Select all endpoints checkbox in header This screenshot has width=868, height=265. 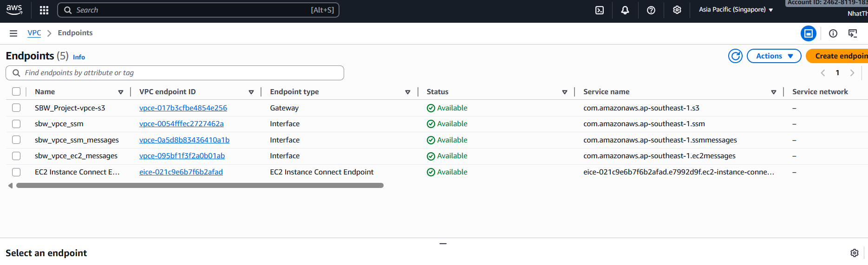16,91
